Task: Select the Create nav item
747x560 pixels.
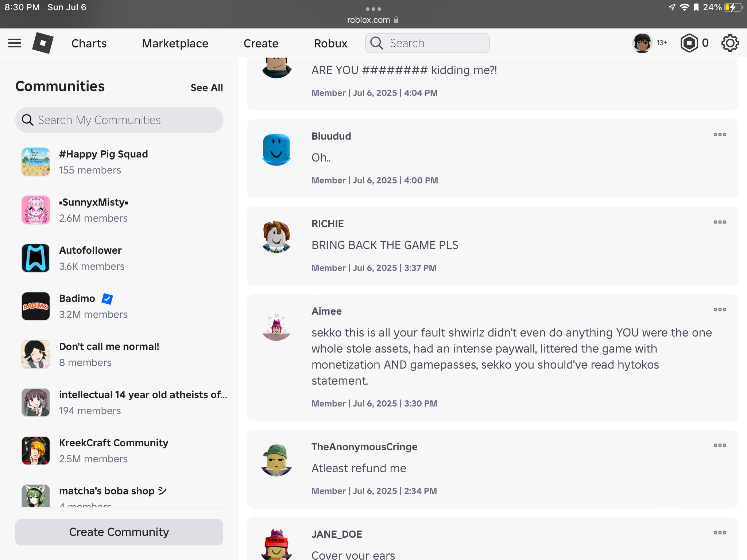Action: (261, 43)
